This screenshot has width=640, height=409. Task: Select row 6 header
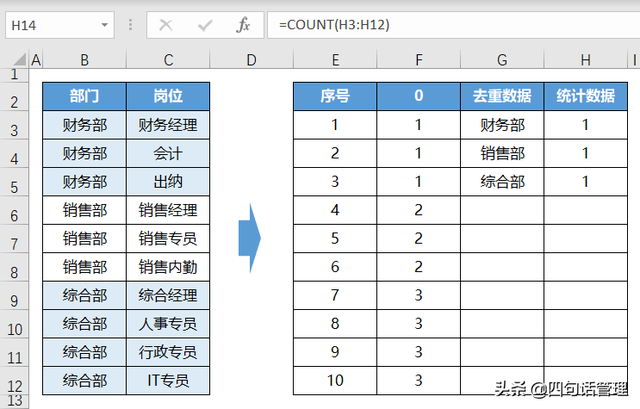14,210
